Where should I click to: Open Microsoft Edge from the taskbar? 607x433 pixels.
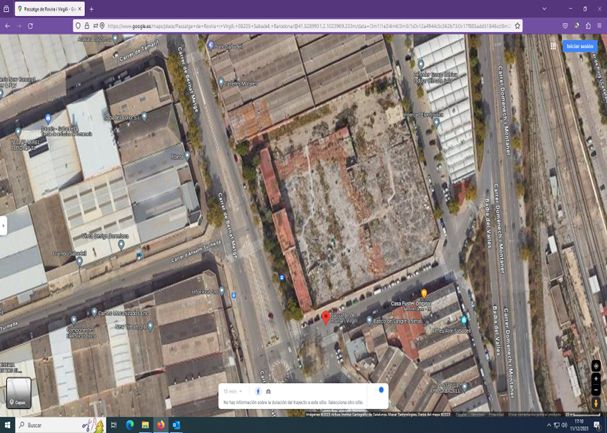point(130,425)
